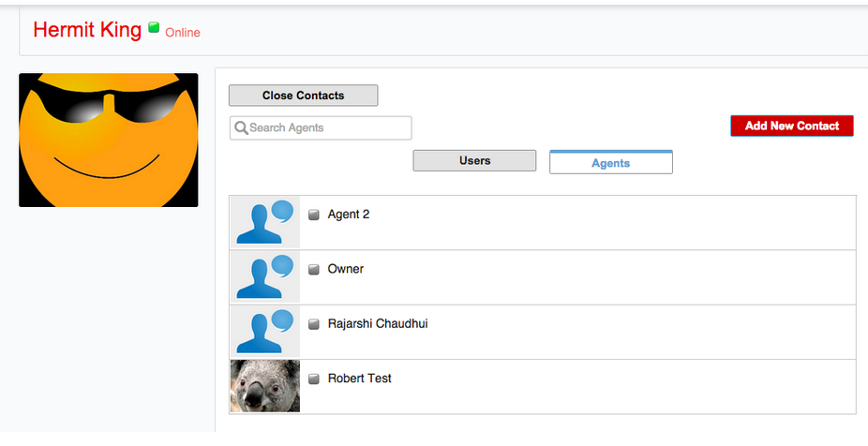
Task: Click gray status icon beside Robert Test
Action: pyautogui.click(x=314, y=379)
